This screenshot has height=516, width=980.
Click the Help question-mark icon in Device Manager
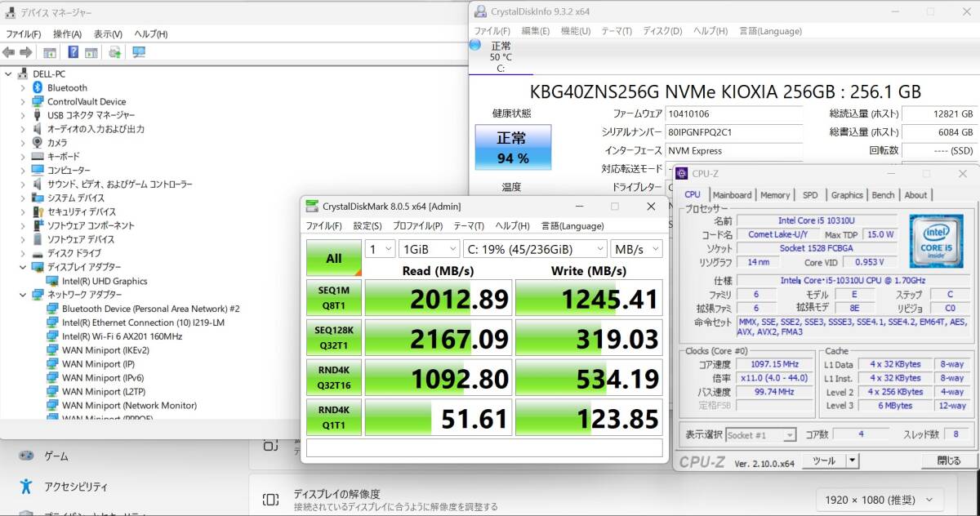(73, 52)
